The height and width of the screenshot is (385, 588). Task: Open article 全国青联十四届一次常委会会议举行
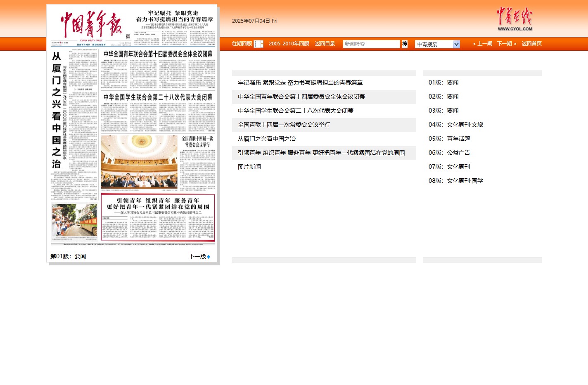[284, 125]
